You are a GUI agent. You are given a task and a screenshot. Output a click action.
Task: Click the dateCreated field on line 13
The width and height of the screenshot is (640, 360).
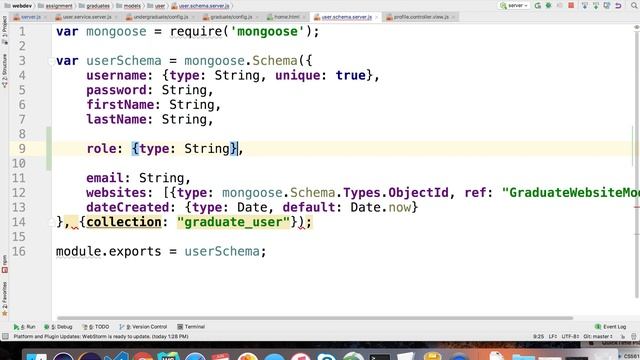[128, 207]
